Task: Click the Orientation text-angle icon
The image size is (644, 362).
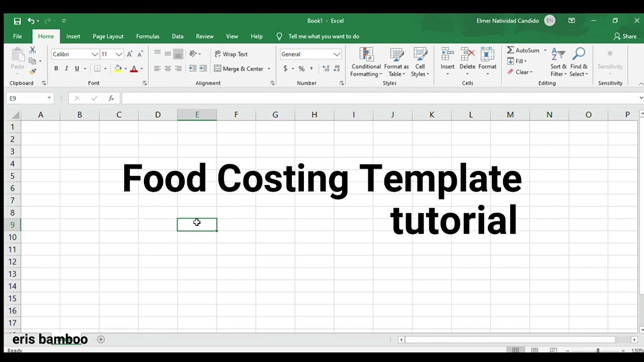Action: tap(193, 54)
